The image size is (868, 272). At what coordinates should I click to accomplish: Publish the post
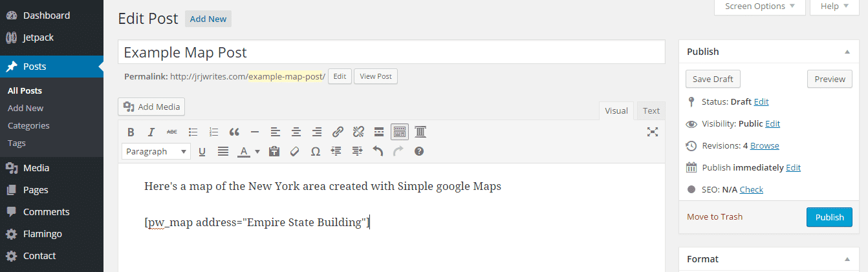[829, 217]
